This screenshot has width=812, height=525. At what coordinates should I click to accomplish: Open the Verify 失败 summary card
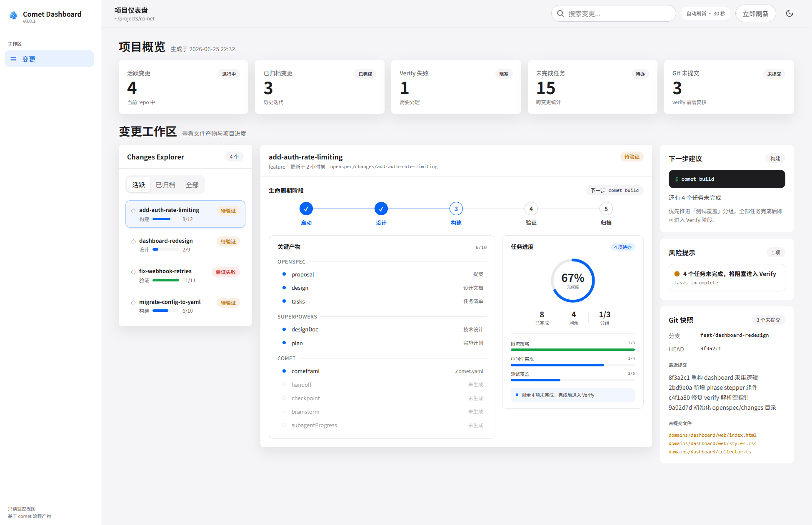pyautogui.click(x=456, y=87)
